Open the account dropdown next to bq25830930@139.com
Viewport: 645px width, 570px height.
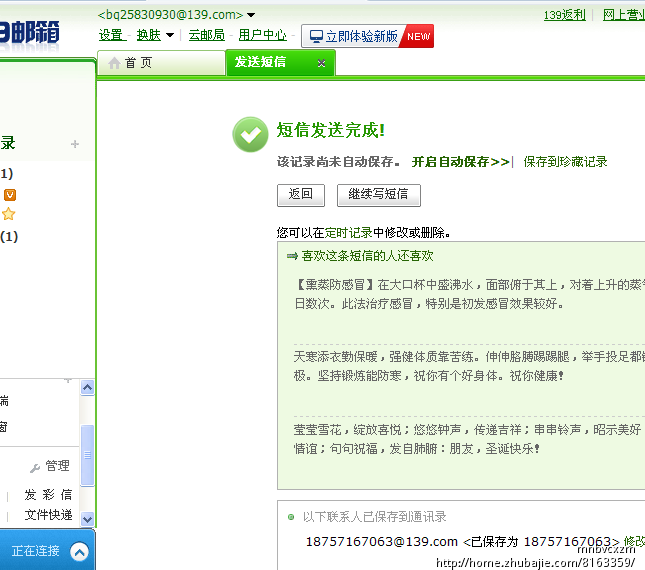[x=251, y=15]
